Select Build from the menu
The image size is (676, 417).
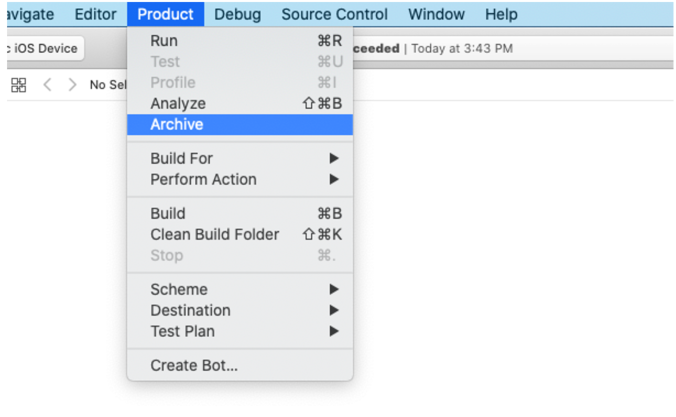coord(168,213)
